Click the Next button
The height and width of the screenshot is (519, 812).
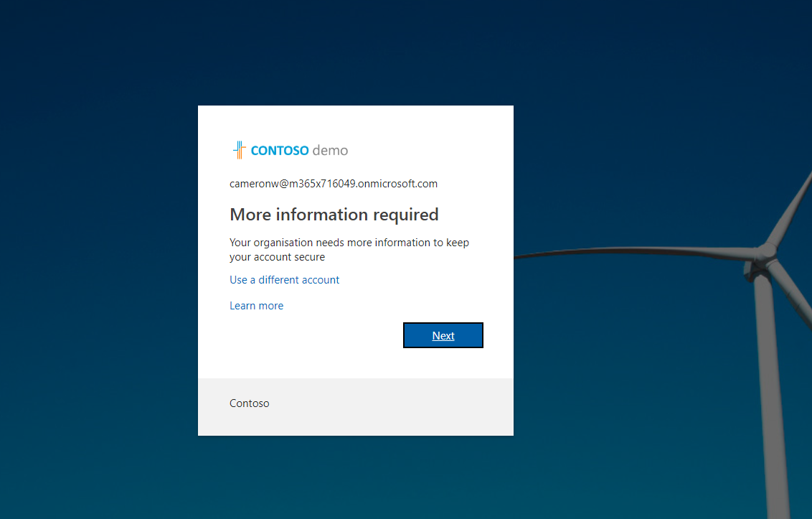443,335
